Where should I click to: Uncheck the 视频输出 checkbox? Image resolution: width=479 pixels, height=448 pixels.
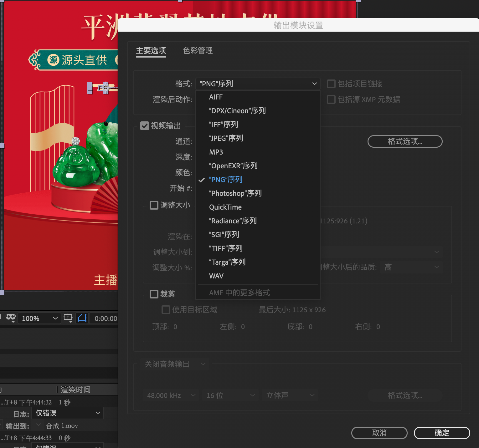click(144, 126)
